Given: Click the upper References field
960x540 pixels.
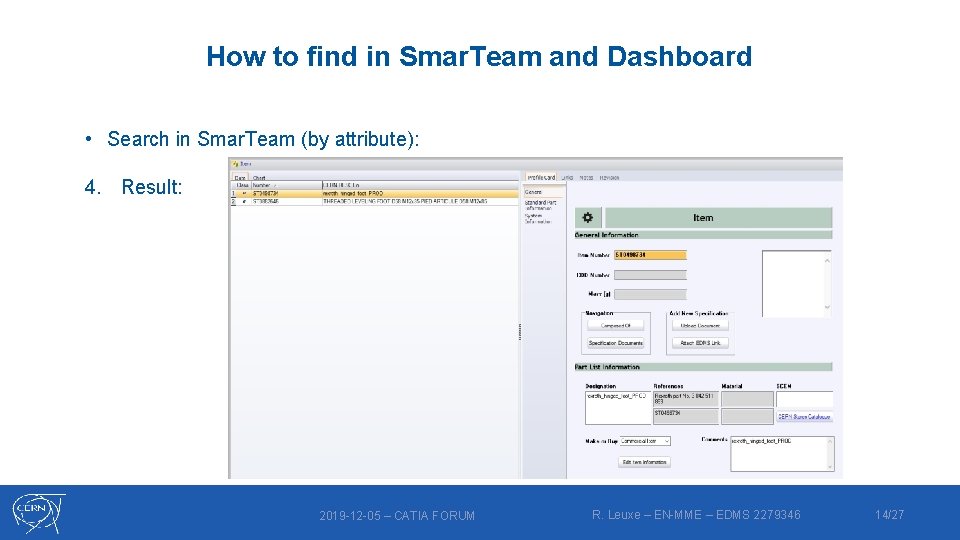Looking at the screenshot, I should (686, 399).
